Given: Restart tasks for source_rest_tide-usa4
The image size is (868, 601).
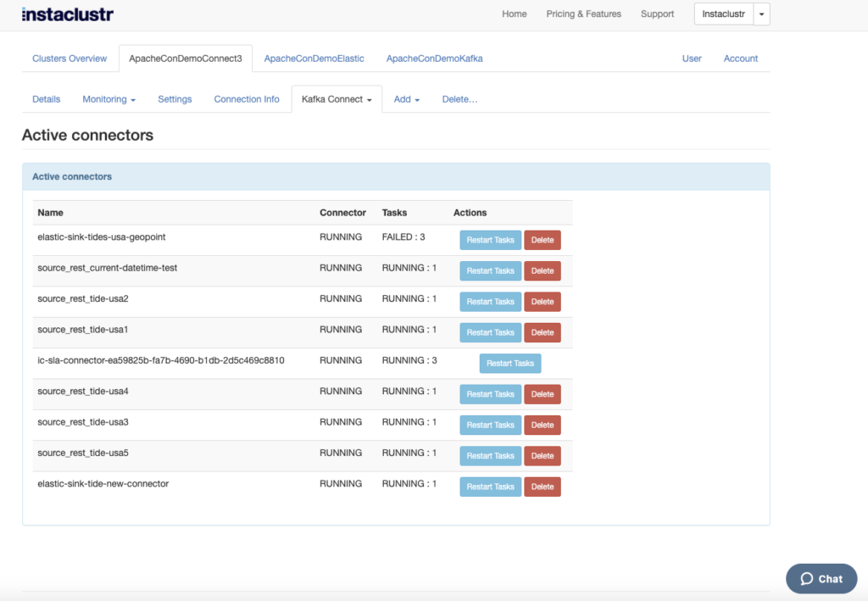Looking at the screenshot, I should tap(491, 394).
